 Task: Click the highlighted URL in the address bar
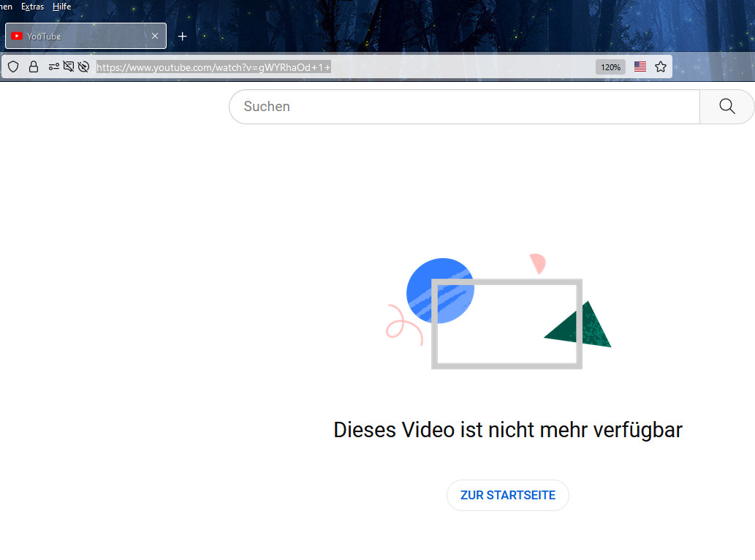[213, 67]
